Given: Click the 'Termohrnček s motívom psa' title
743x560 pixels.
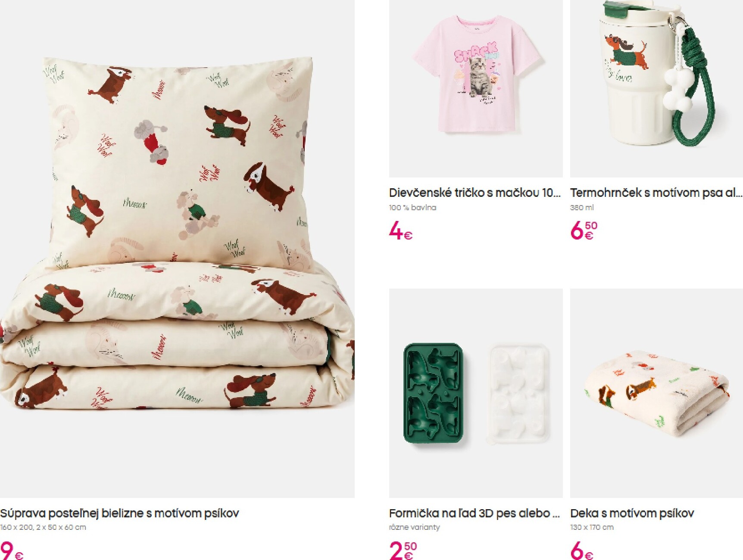Looking at the screenshot, I should point(656,193).
